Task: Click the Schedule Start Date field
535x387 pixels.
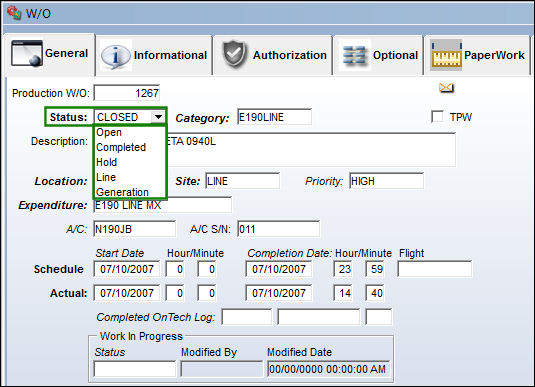Action: click(x=127, y=269)
